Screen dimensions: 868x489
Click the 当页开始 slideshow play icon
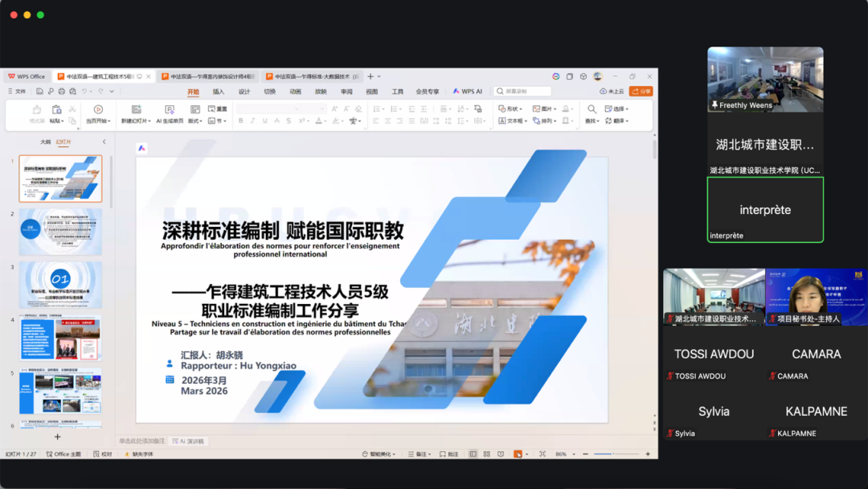(x=98, y=109)
